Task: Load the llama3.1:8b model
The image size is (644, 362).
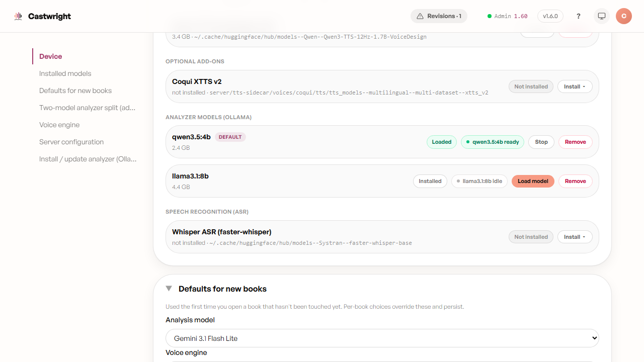Action: [x=533, y=181]
